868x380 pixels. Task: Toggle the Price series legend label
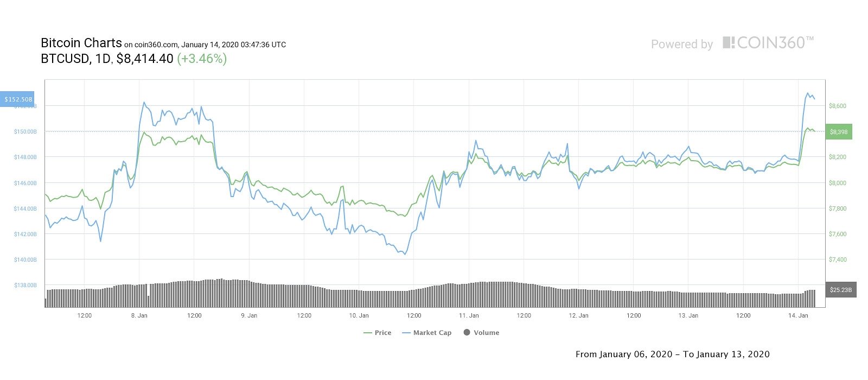383,333
